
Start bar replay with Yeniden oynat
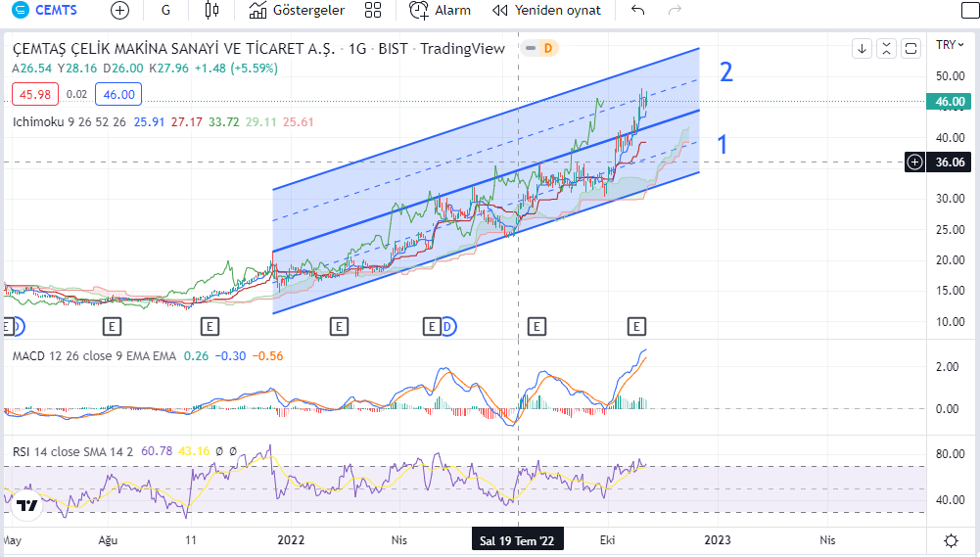click(x=546, y=10)
